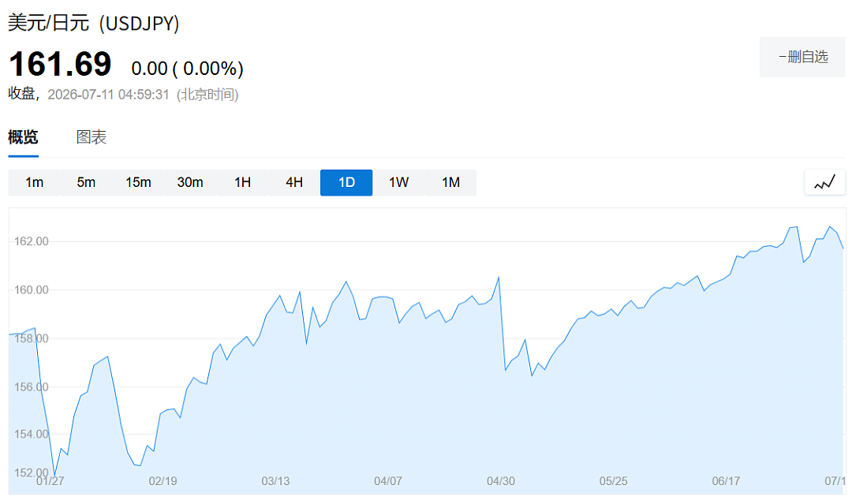Select the 5m timeframe
The image size is (852, 504).
[x=86, y=182]
